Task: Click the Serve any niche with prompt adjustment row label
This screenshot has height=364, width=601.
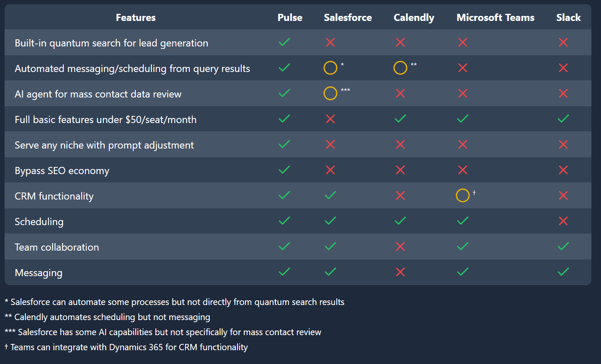Action: tap(104, 145)
